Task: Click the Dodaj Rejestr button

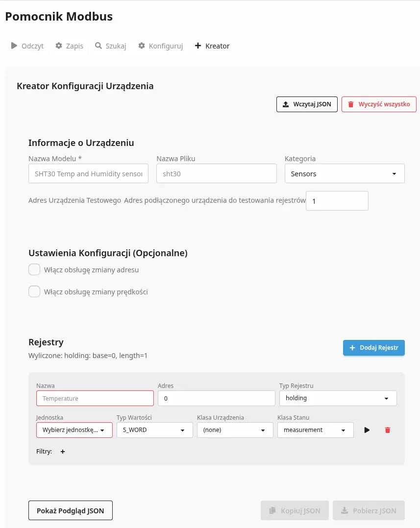Action: coord(373,348)
